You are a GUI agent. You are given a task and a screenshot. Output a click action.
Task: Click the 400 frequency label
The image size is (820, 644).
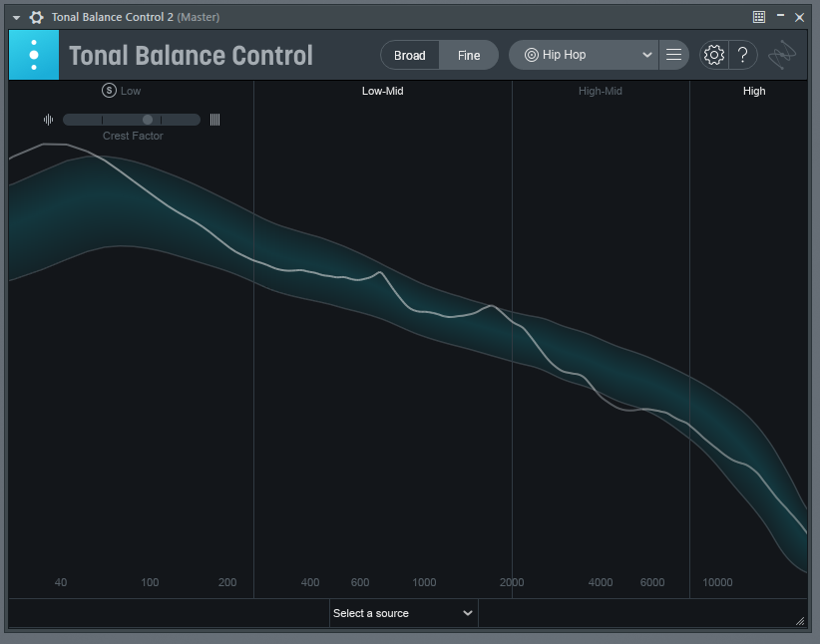[310, 582]
